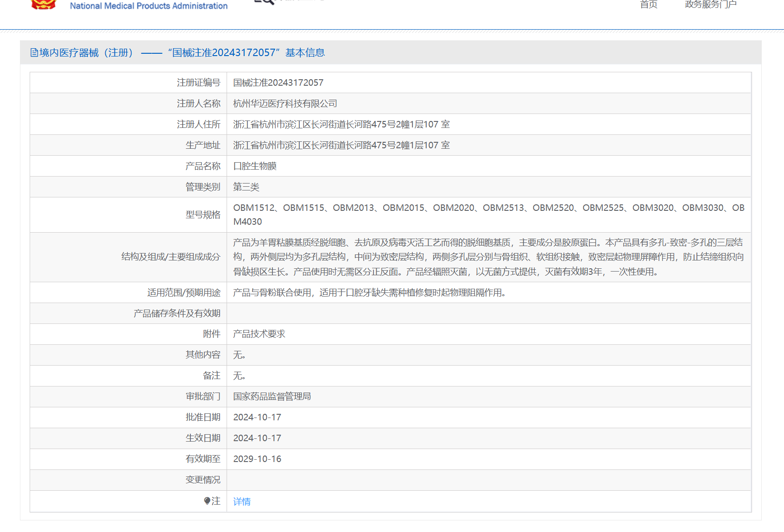This screenshot has height=532, width=784.
Task: Click the intended use text in 适用范围 row
Action: coord(369,293)
